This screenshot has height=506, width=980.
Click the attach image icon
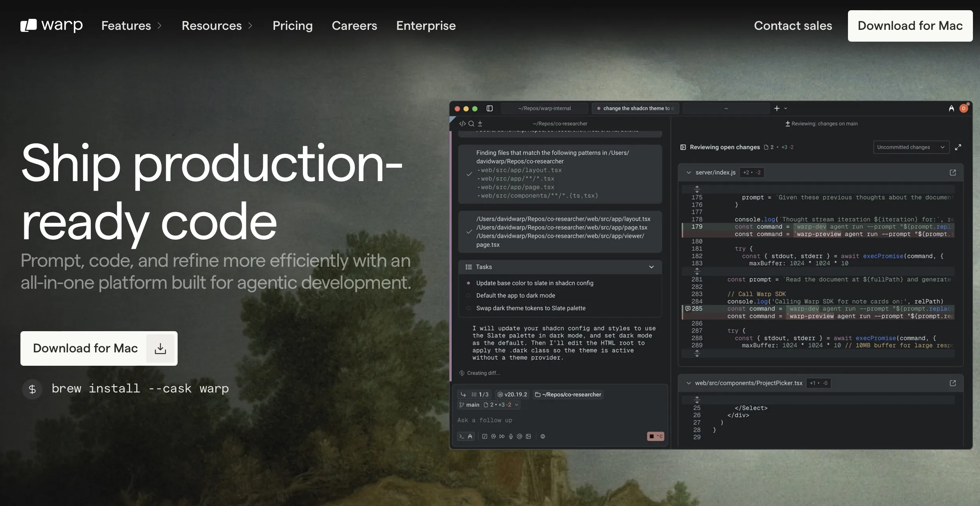tap(529, 436)
